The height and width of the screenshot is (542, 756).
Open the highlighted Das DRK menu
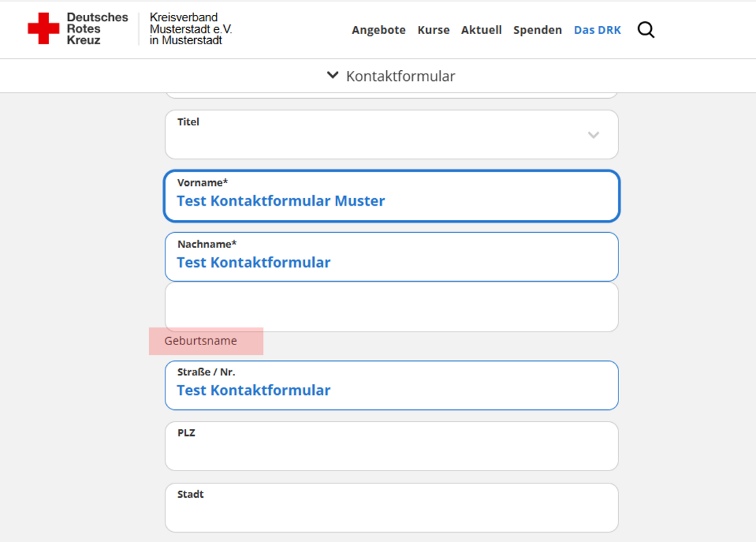pyautogui.click(x=597, y=30)
